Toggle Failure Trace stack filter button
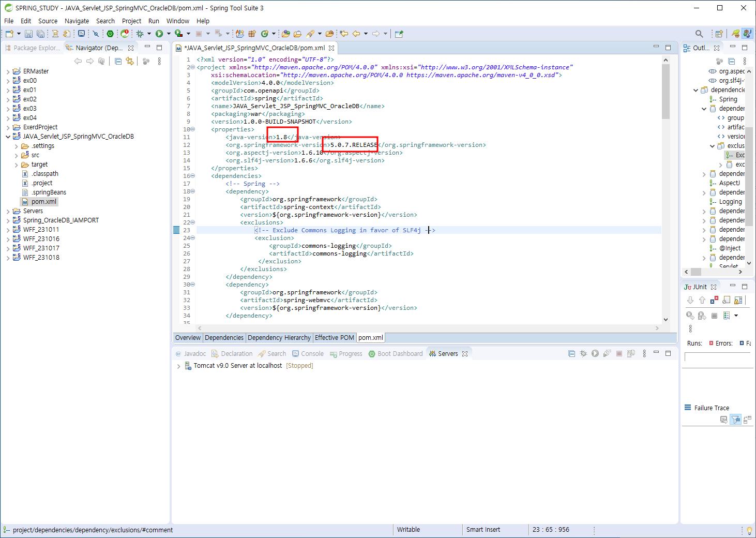756x538 pixels. 735,420
